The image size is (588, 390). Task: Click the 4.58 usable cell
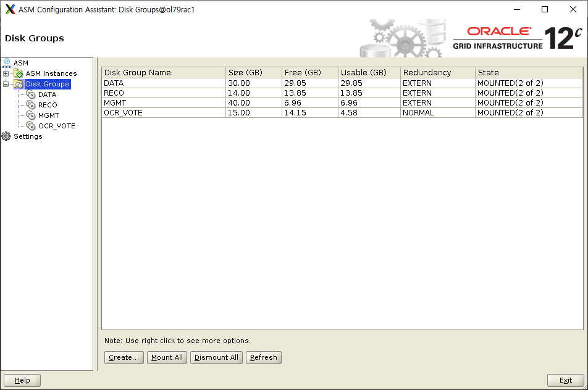point(369,112)
